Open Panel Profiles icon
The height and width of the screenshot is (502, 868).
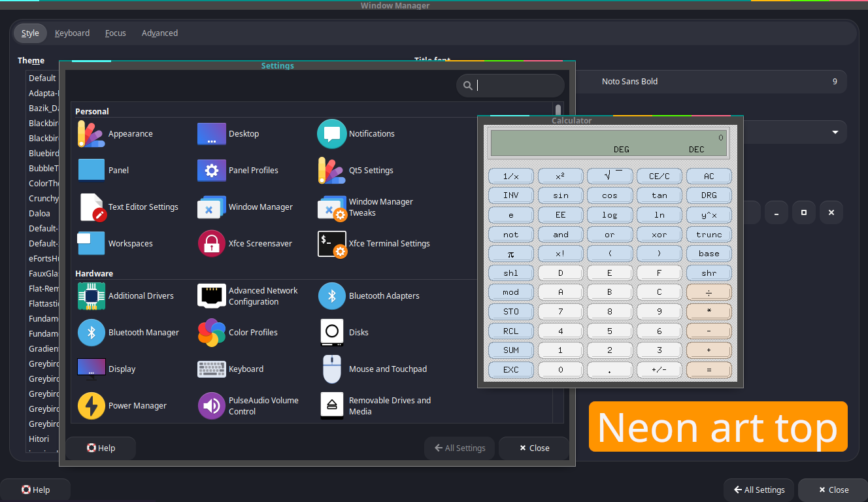pyautogui.click(x=212, y=171)
